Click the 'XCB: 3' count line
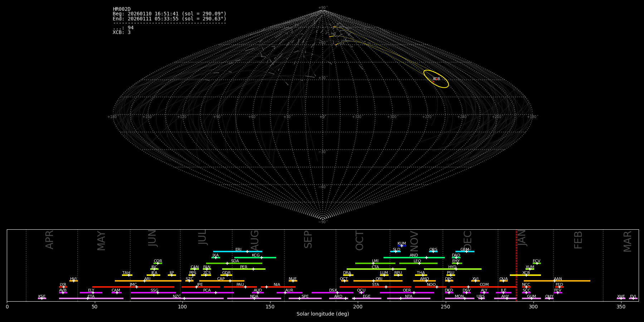644x322 pixels. [x=122, y=33]
